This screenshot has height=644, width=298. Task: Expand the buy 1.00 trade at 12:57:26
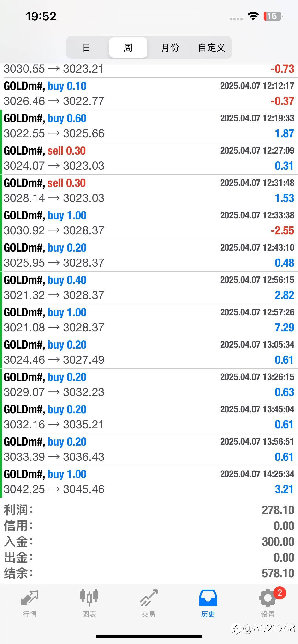pos(149,320)
